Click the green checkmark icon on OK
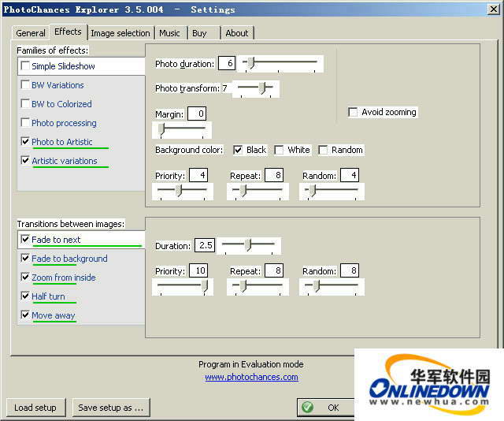This screenshot has width=504, height=421. coord(308,407)
